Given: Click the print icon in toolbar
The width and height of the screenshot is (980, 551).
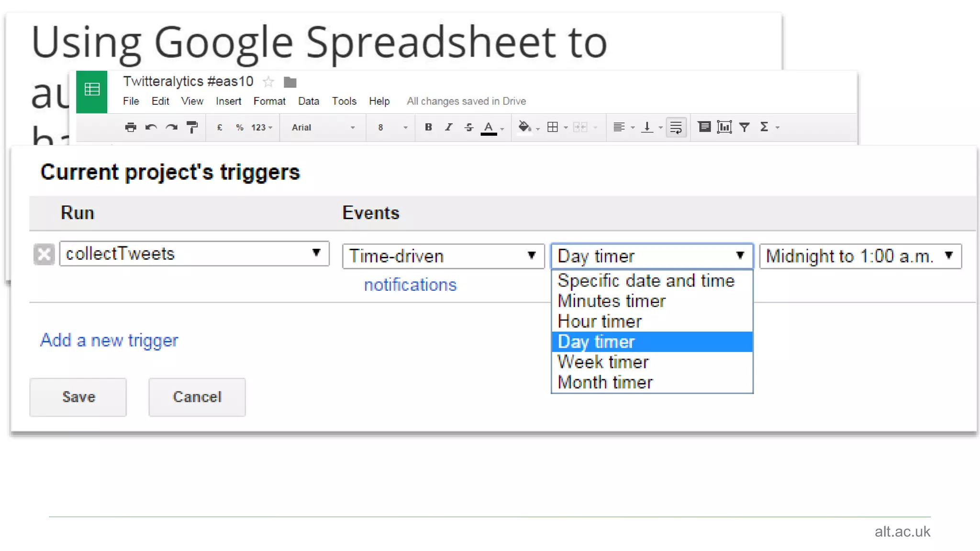Looking at the screenshot, I should [130, 127].
